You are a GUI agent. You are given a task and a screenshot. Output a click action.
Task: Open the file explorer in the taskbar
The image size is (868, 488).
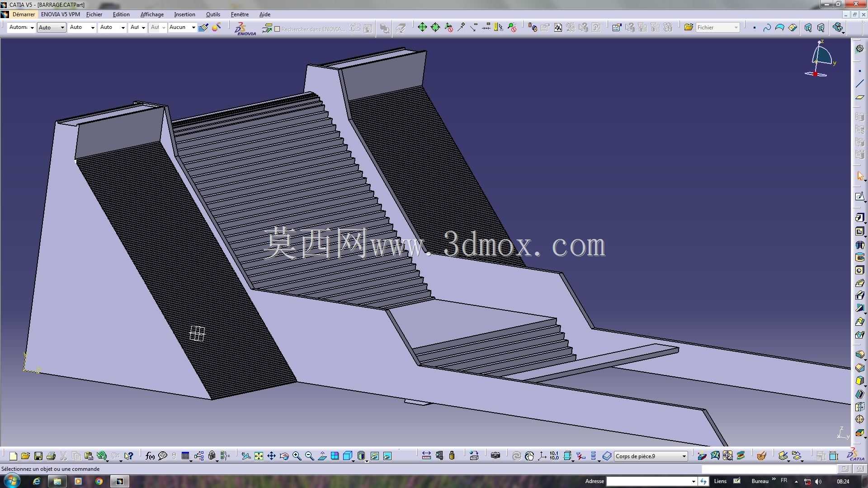[57, 481]
